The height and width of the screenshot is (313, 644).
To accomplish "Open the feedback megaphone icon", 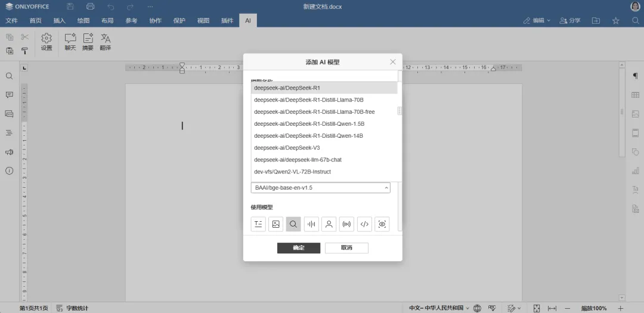I will (x=9, y=152).
